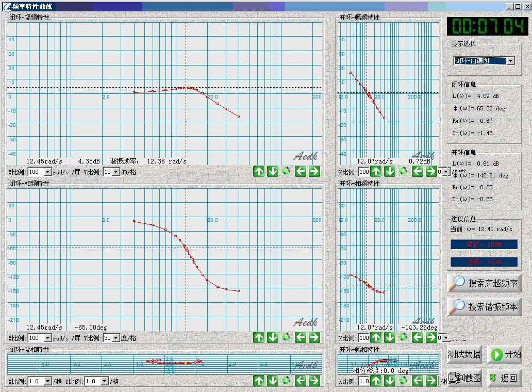
Task: Click up arrow in closed-loop magnitude panel
Action: [259, 171]
